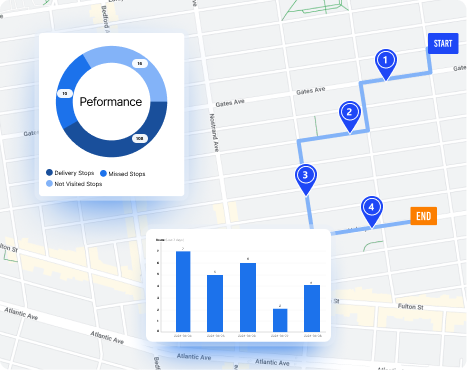Click the blue START badge
Image resolution: width=467 pixels, height=370 pixels.
pos(443,43)
